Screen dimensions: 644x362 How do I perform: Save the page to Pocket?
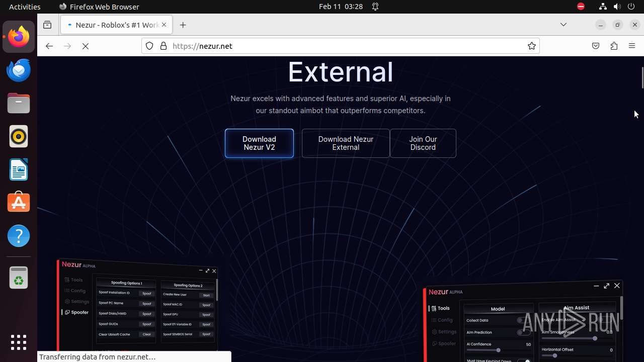[596, 46]
